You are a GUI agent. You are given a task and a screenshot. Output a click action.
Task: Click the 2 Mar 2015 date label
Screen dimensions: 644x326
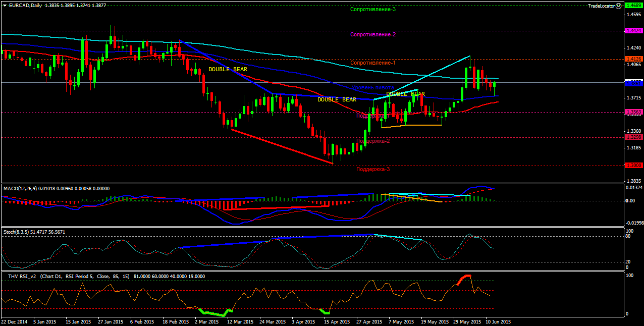pos(207,321)
